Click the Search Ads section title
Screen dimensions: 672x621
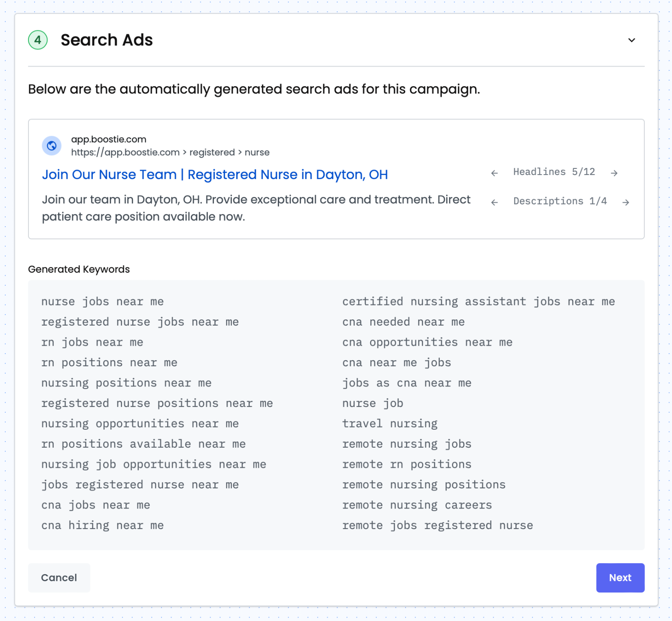tap(107, 40)
